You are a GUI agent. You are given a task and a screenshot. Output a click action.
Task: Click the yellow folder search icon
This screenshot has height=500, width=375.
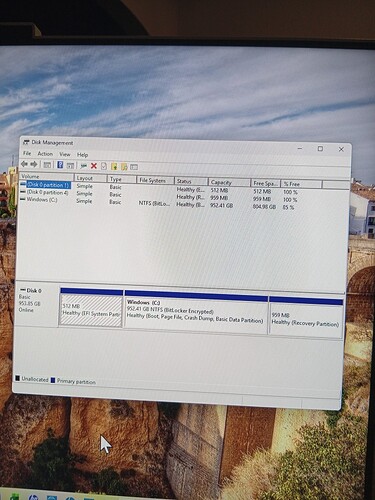click(x=124, y=167)
